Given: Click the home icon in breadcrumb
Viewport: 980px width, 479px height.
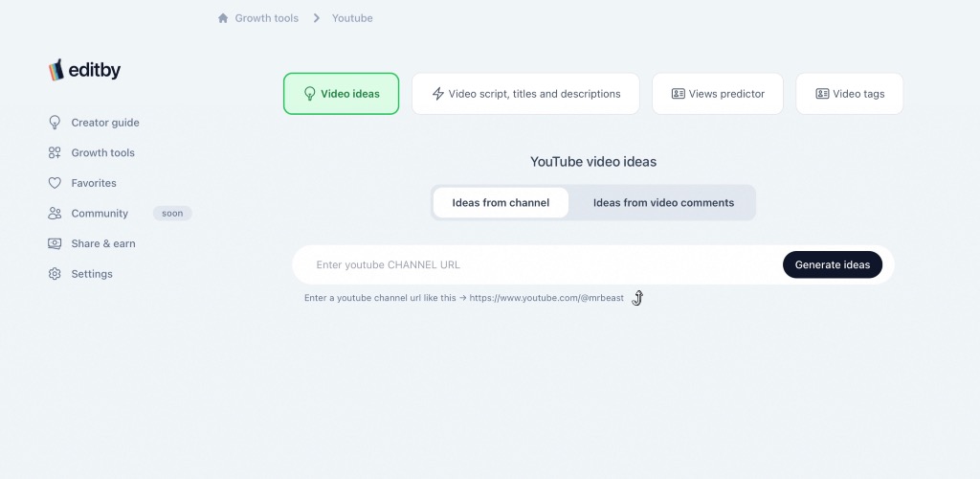Looking at the screenshot, I should 223,18.
